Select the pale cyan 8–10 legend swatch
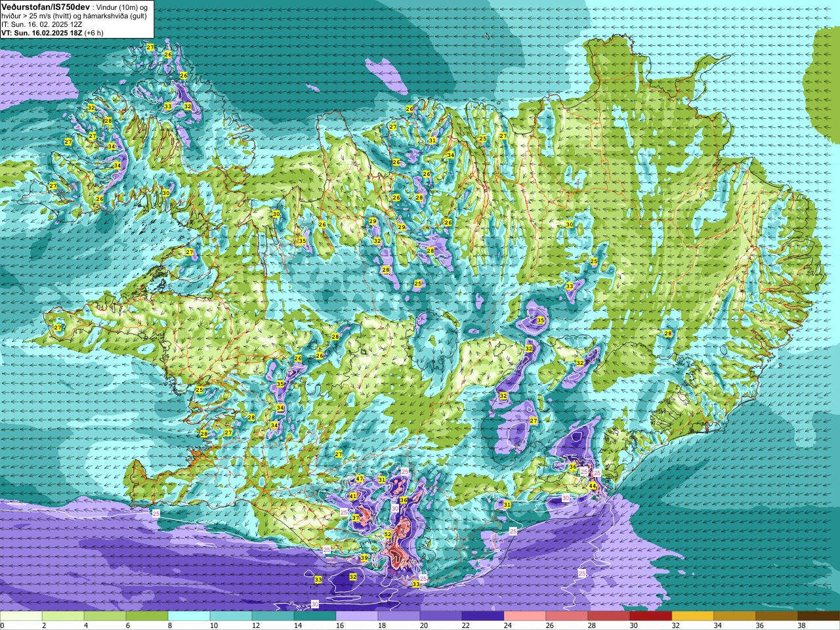Image resolution: width=840 pixels, height=630 pixels. (189, 616)
